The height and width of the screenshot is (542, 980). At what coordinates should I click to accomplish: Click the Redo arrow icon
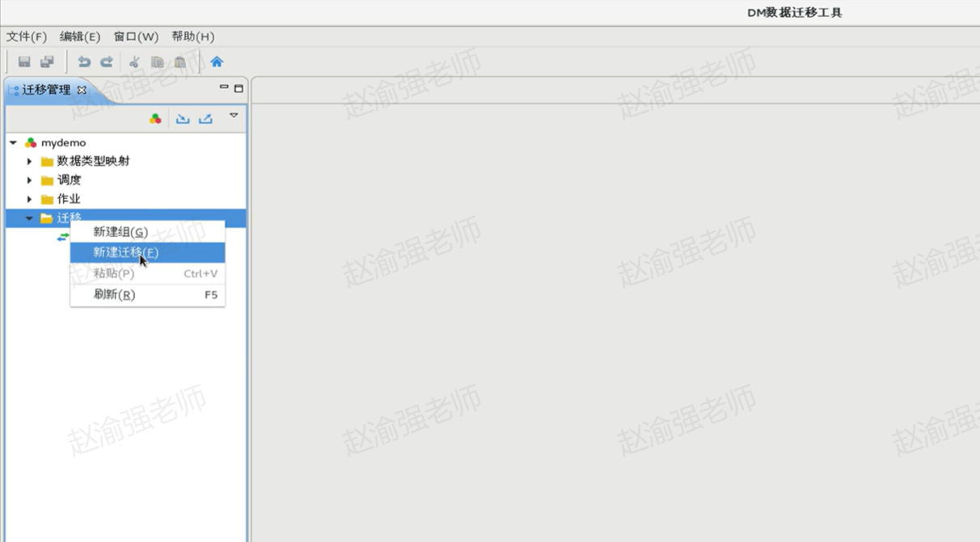tap(106, 61)
